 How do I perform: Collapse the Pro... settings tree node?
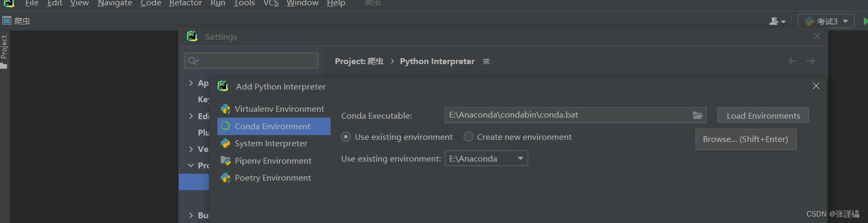tap(191, 166)
